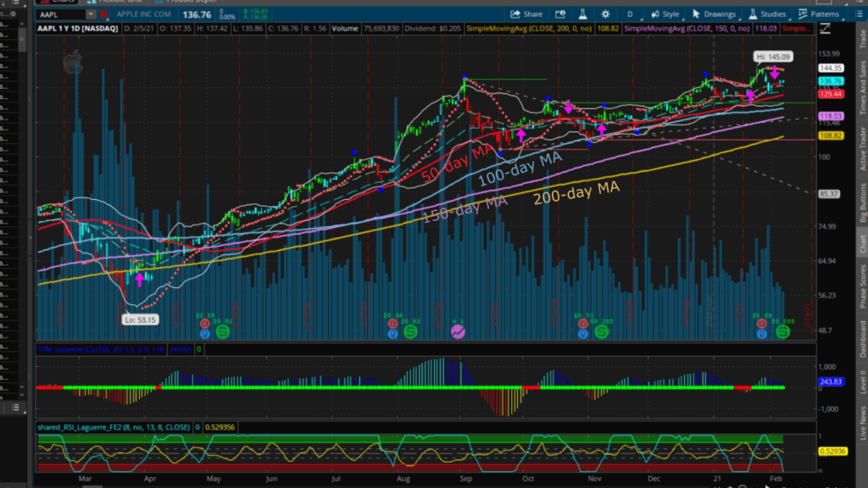Click the August earnings phone icon
868x488 pixels.
click(392, 324)
